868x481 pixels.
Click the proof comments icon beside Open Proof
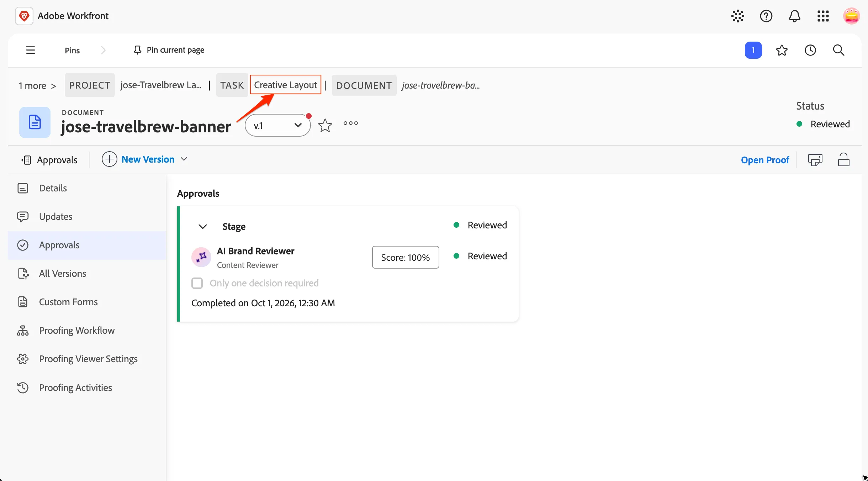815,160
